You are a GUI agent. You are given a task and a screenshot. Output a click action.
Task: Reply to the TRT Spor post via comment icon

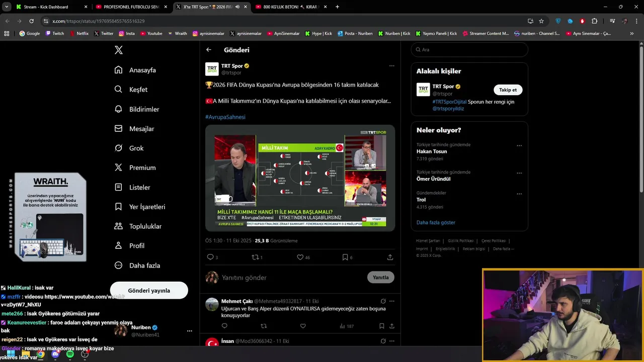[210, 257]
